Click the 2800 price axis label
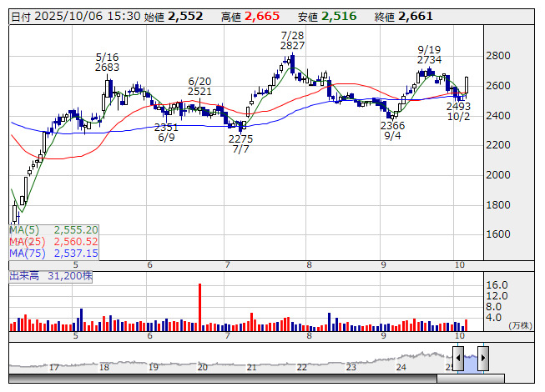Screen dimensions: 545x392 click(x=498, y=56)
